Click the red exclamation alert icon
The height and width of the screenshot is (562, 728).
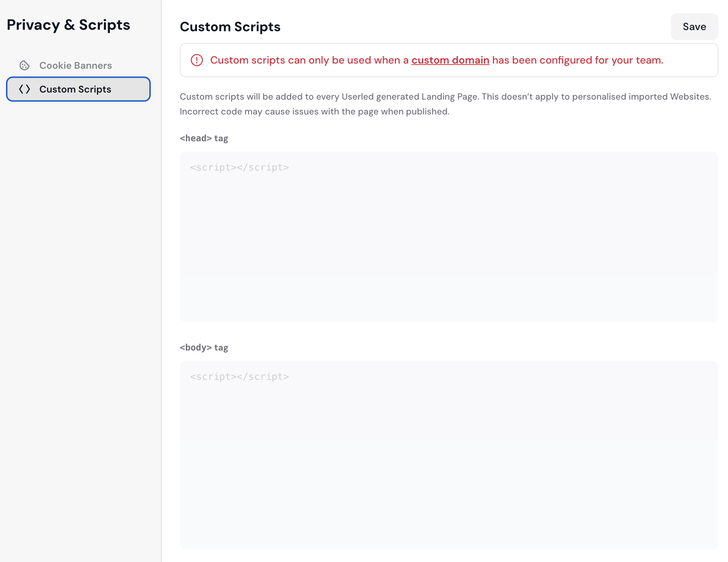[x=197, y=60]
